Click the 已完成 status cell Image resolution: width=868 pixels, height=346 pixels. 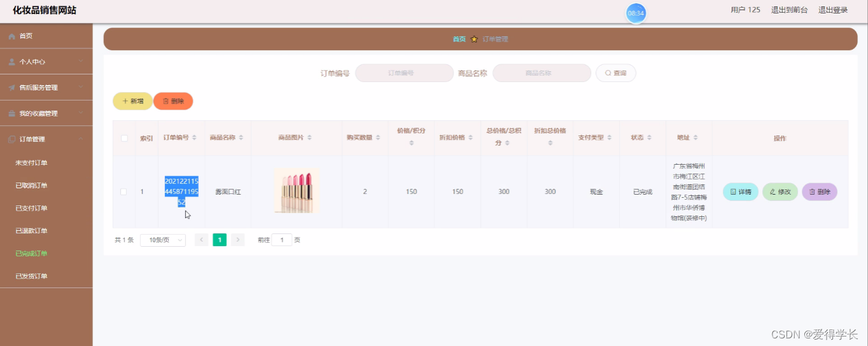tap(643, 191)
